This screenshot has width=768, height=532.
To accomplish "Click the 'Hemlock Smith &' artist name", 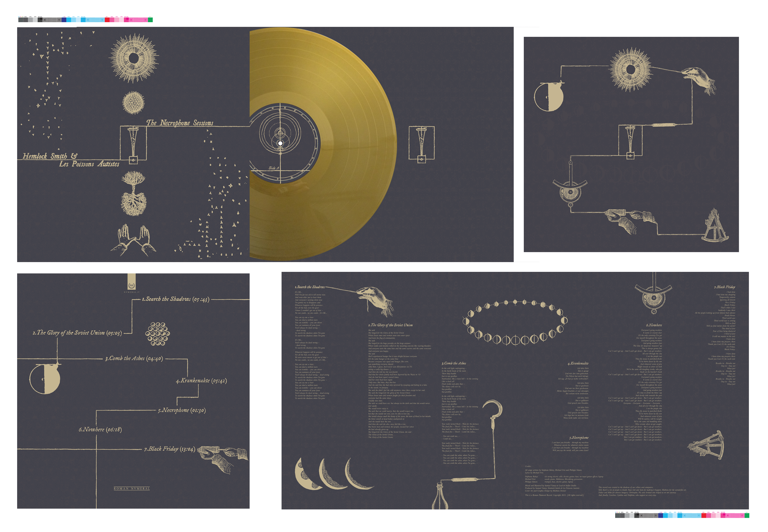I will pos(50,156).
